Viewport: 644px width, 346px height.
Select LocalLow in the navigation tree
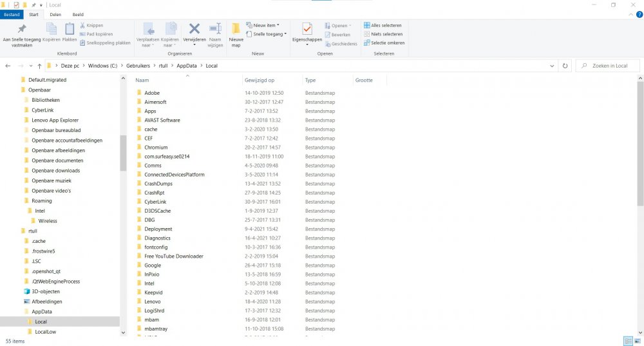point(45,332)
